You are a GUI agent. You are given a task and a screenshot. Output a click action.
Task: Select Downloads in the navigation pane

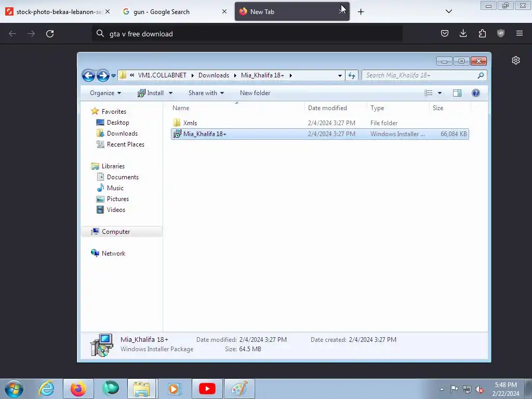[122, 134]
